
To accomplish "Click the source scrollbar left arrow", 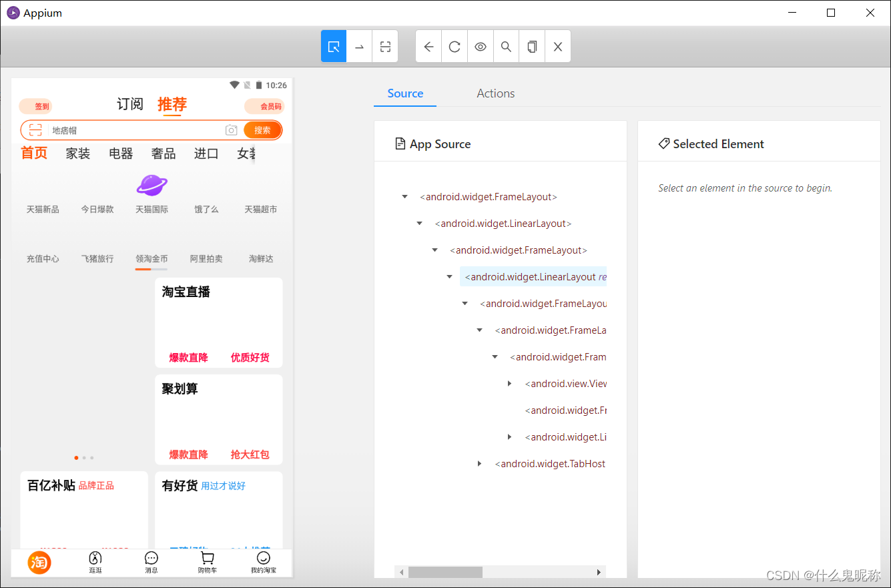I will [401, 572].
